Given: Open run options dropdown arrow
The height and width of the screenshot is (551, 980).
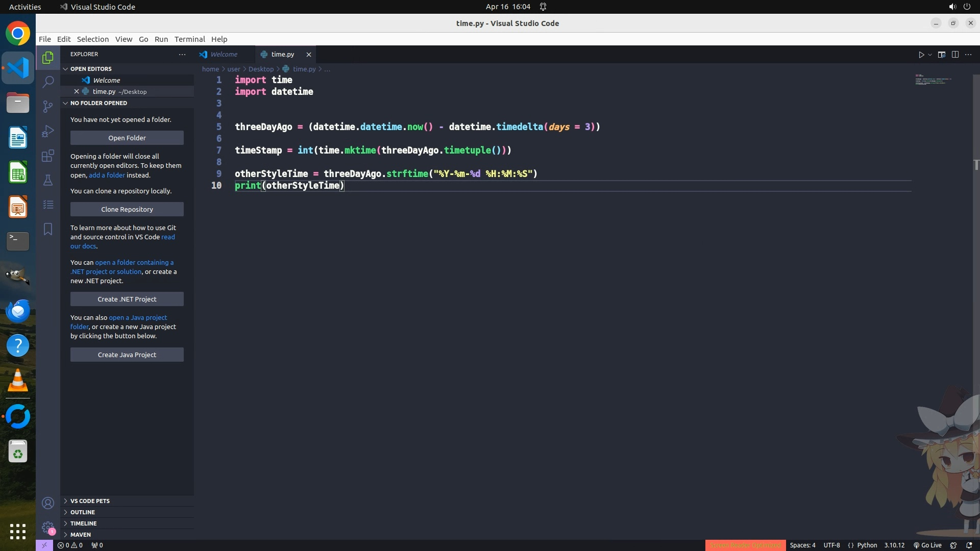Looking at the screenshot, I should coord(930,55).
